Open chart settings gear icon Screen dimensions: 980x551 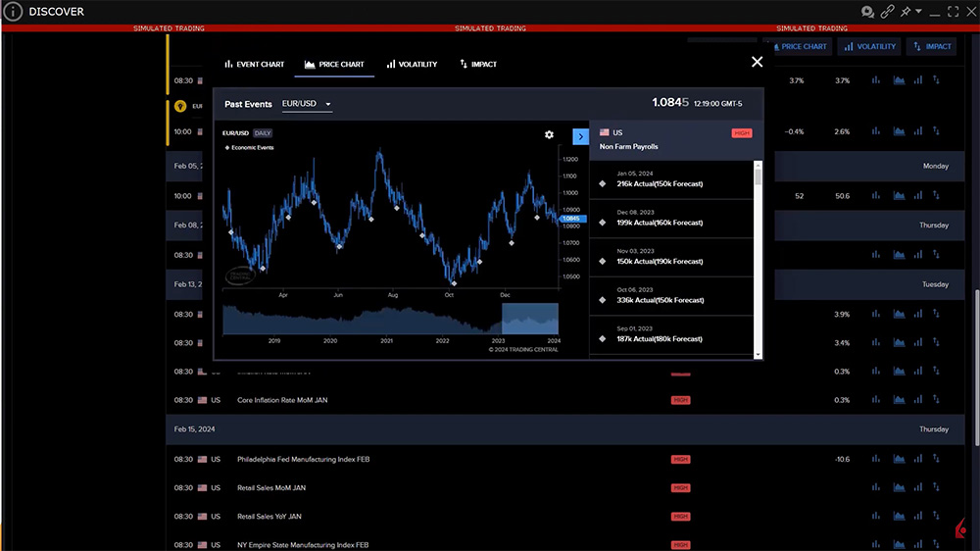click(x=549, y=134)
